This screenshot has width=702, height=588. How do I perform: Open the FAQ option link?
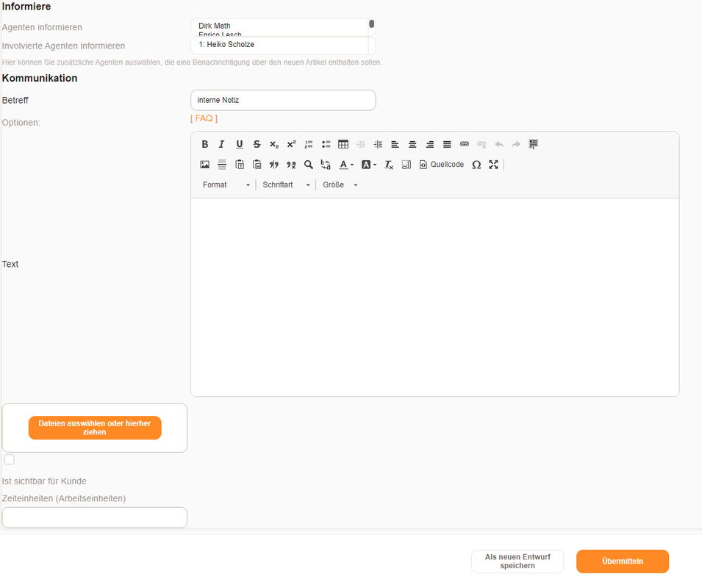pyautogui.click(x=204, y=118)
